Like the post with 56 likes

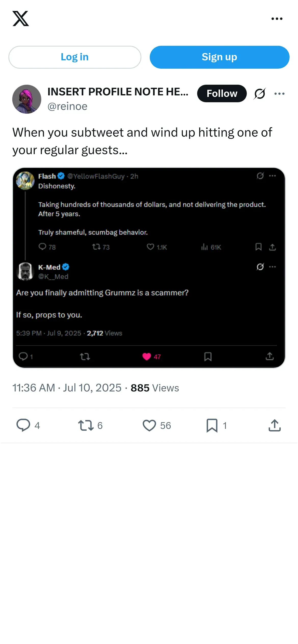tap(149, 425)
